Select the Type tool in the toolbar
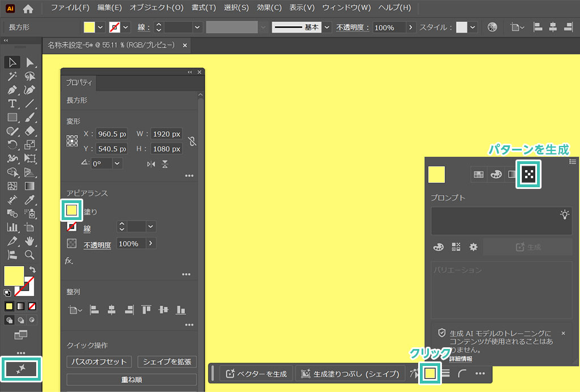This screenshot has width=580, height=392. 12,104
